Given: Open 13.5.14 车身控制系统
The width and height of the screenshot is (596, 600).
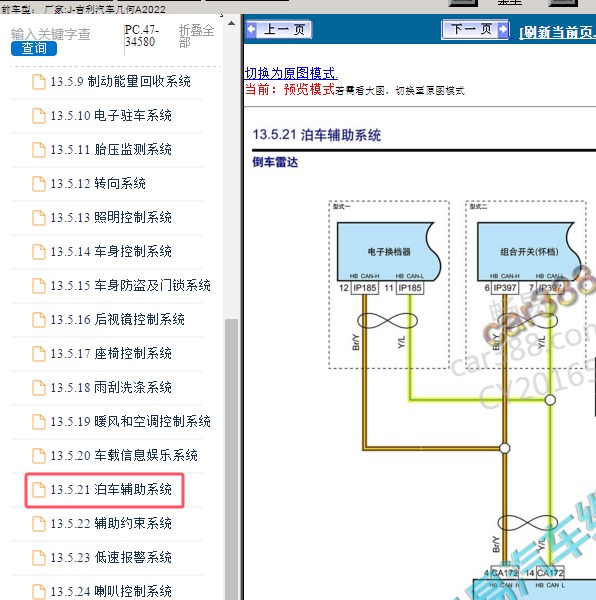Looking at the screenshot, I should click(x=111, y=252).
